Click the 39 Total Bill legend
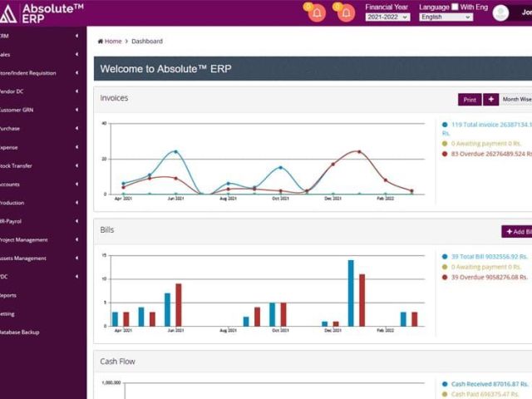This screenshot has height=399, width=532. coord(485,257)
